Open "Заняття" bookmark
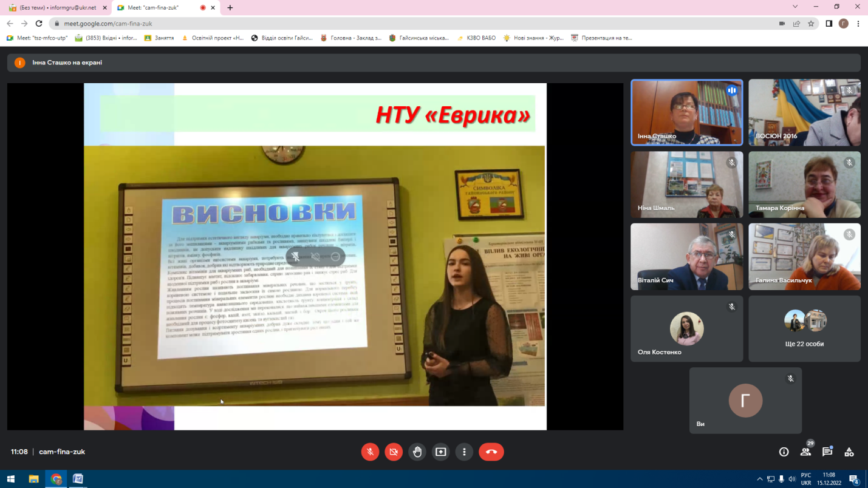Screen dimensions: 868x488 click(159, 38)
